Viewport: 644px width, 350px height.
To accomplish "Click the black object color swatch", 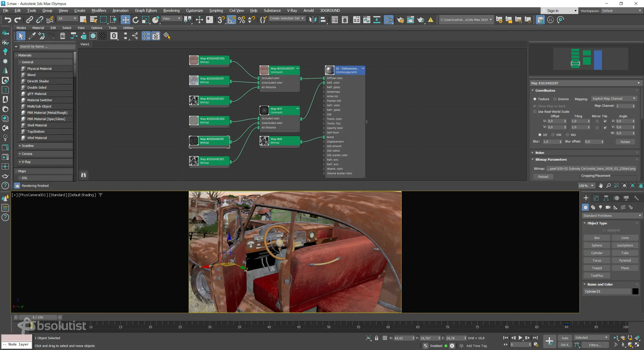I will 635,292.
